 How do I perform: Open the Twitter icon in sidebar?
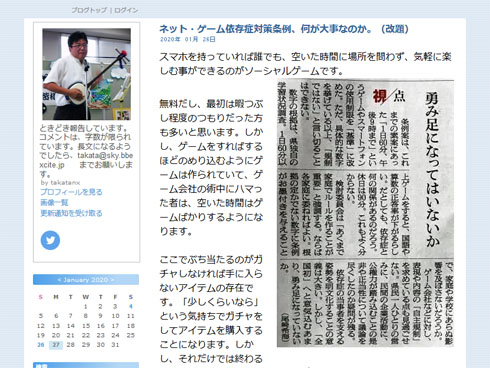[50, 240]
